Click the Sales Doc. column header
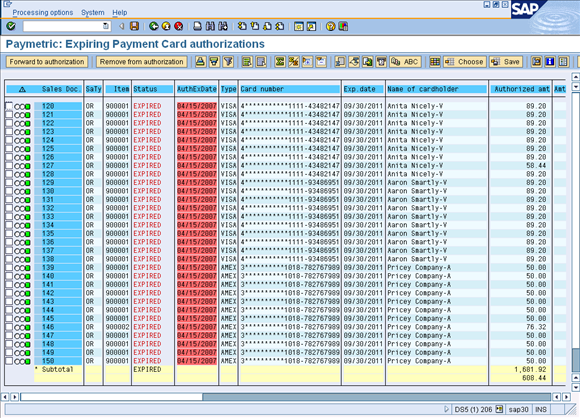This screenshot has width=580, height=418. tap(61, 89)
